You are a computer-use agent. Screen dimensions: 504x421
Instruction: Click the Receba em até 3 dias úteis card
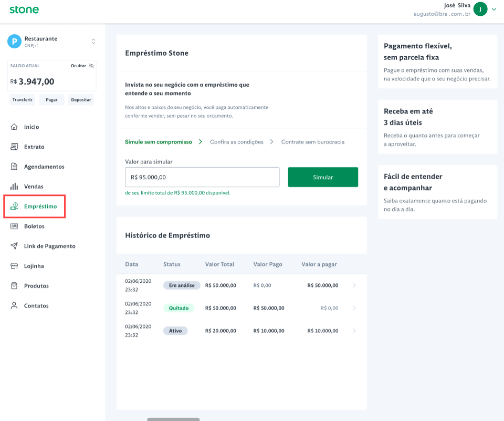click(437, 127)
